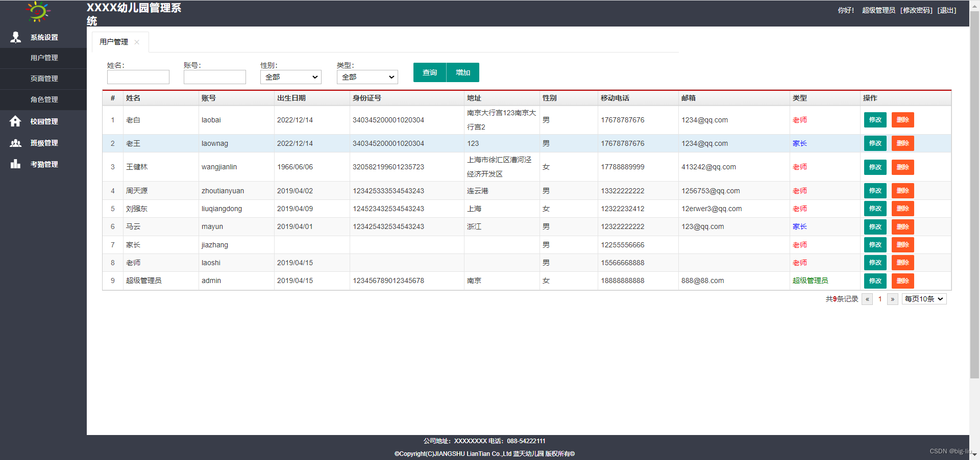Click the 考勤管理 bar chart icon

click(x=15, y=164)
